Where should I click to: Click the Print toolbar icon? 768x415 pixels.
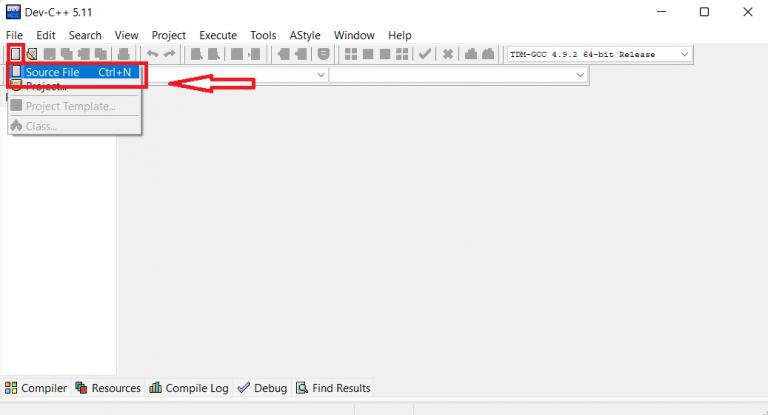point(123,54)
